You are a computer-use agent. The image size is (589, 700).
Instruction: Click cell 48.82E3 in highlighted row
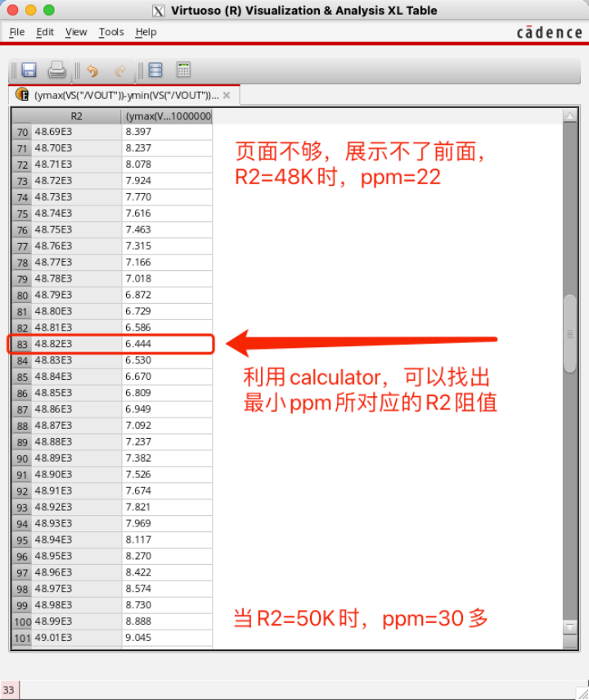(x=76, y=344)
